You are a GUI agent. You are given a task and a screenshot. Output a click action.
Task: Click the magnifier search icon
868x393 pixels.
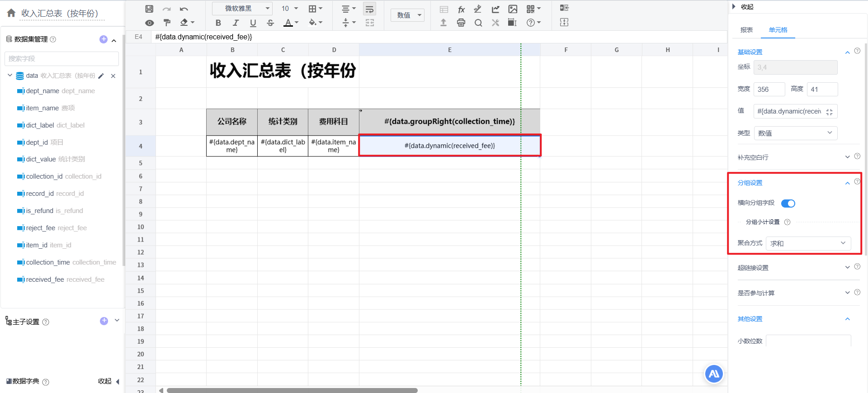pos(478,23)
